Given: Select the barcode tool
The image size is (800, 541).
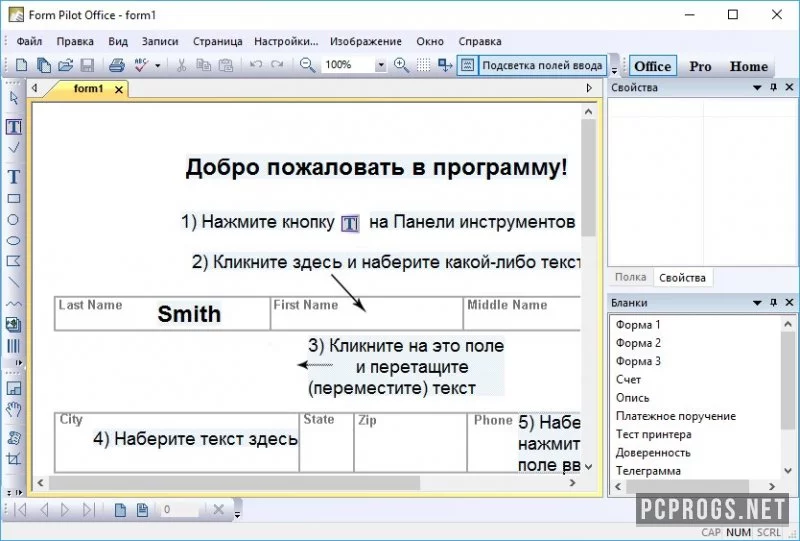Looking at the screenshot, I should click(13, 346).
